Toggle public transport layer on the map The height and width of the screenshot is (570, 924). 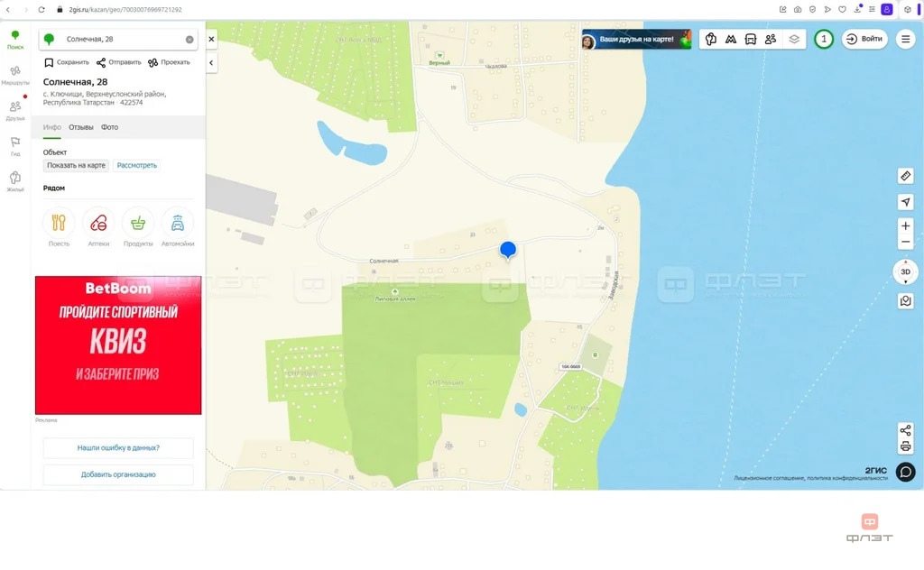[x=751, y=40]
